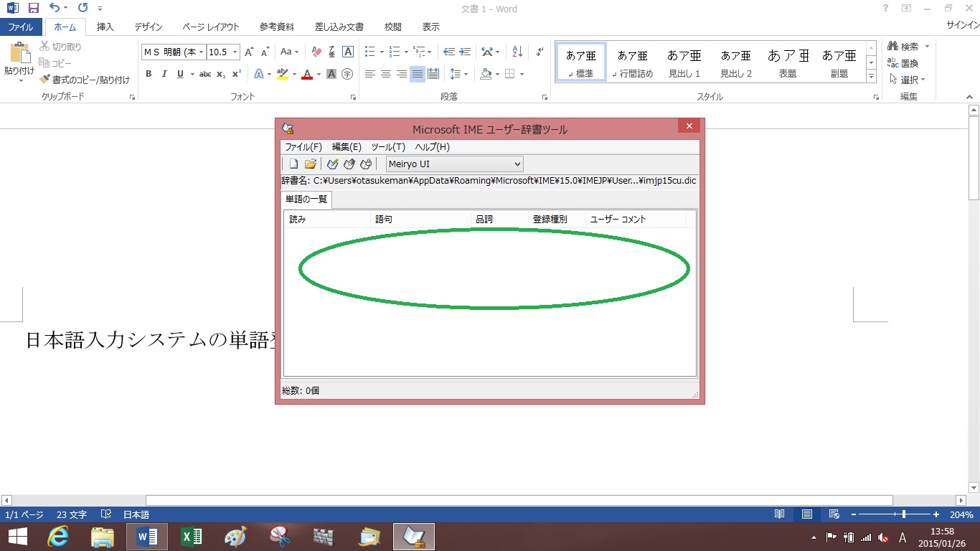The image size is (980, 551).
Task: Click the shrink font icon in Word
Action: click(x=265, y=52)
